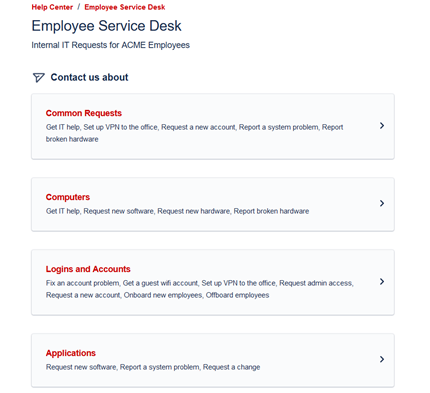Open the Common Requests title link
Screen dimensions: 430x393
pos(84,113)
